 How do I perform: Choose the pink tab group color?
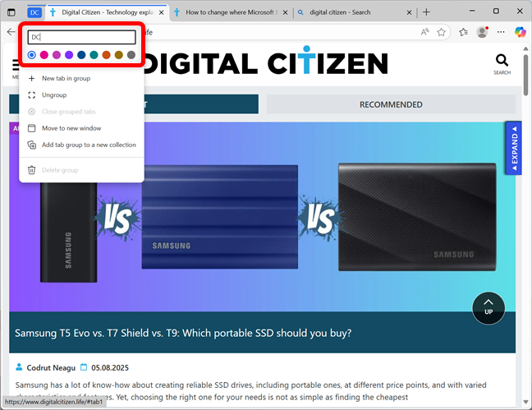44,55
